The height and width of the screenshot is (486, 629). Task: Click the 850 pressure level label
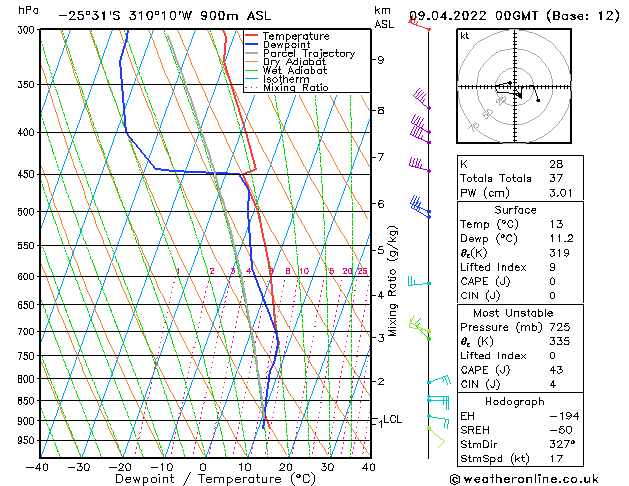(28, 401)
